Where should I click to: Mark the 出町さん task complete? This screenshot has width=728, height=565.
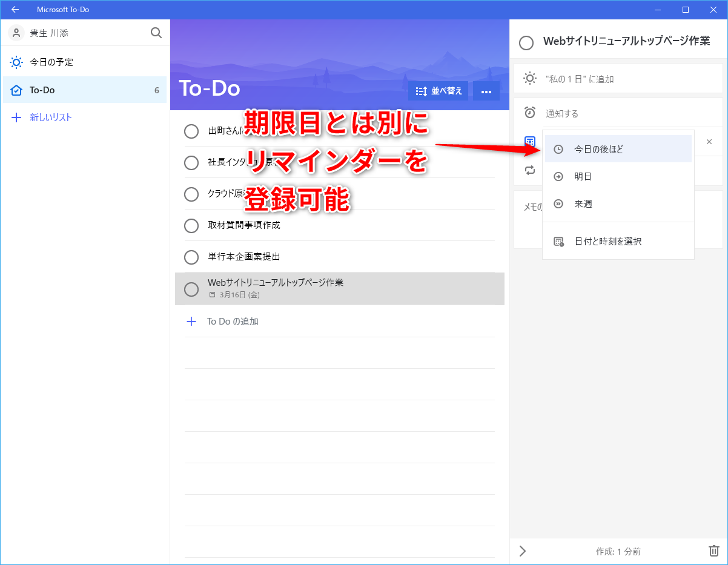[191, 131]
